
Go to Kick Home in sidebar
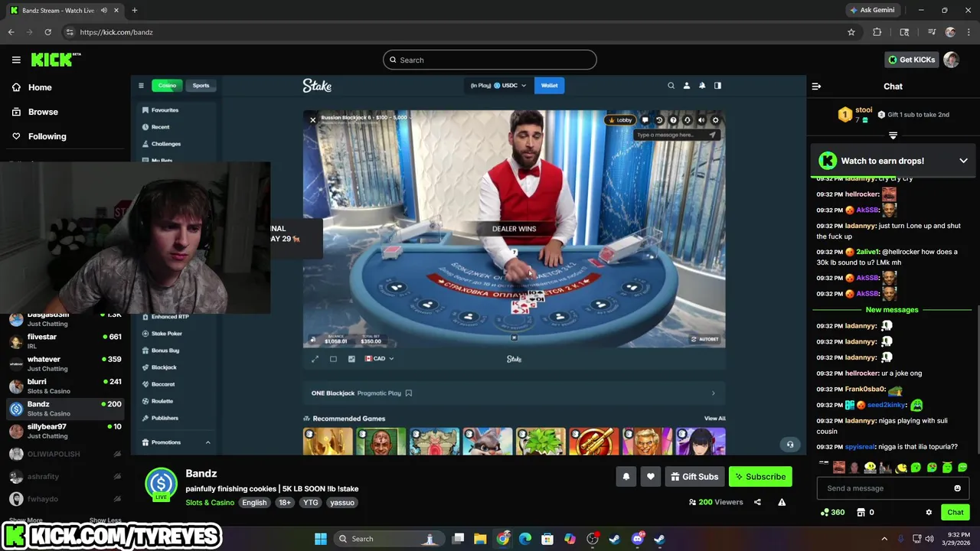[32, 87]
